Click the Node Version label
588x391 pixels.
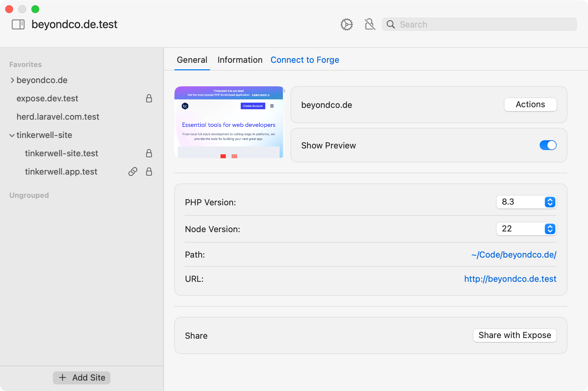pos(212,229)
